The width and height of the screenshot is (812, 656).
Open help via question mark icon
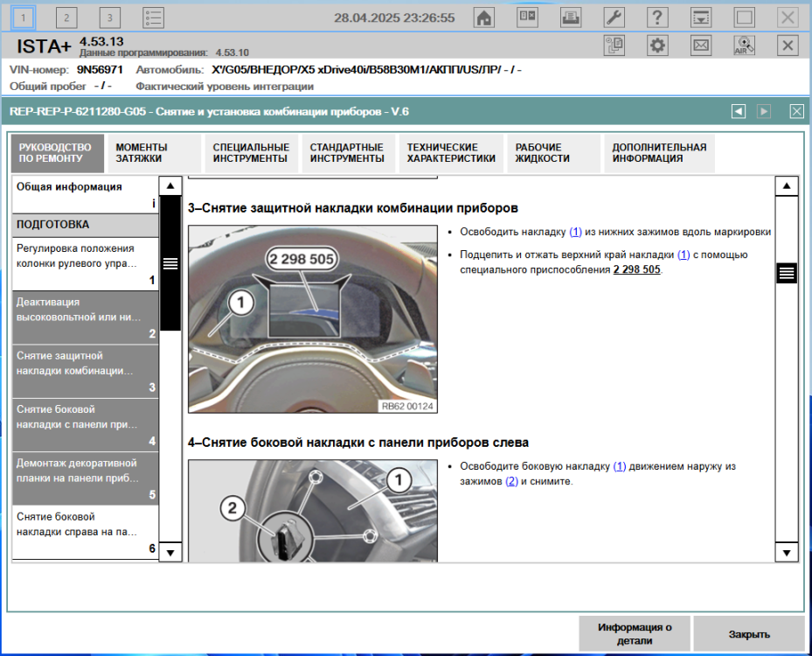(656, 17)
